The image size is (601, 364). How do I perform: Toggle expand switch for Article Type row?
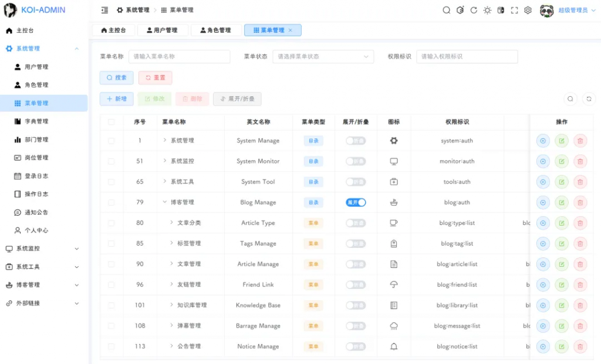(x=356, y=223)
